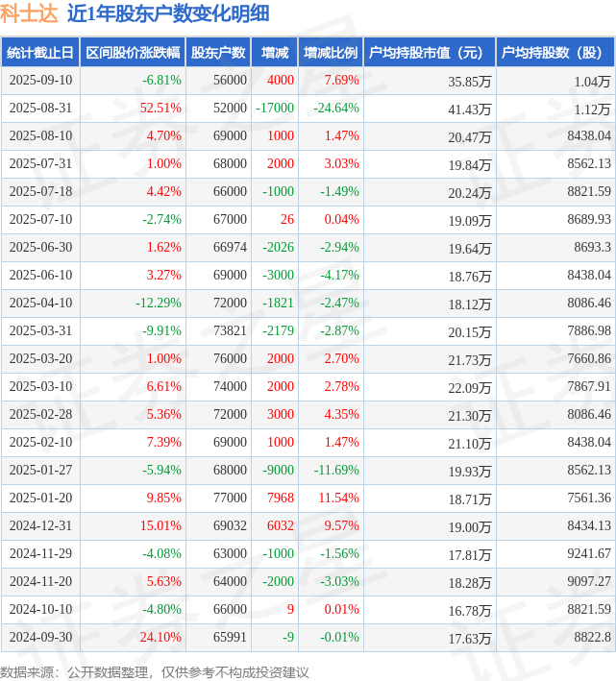Click the -24.64% ratio cell
Image resolution: width=616 pixels, height=681 pixels.
[x=336, y=109]
